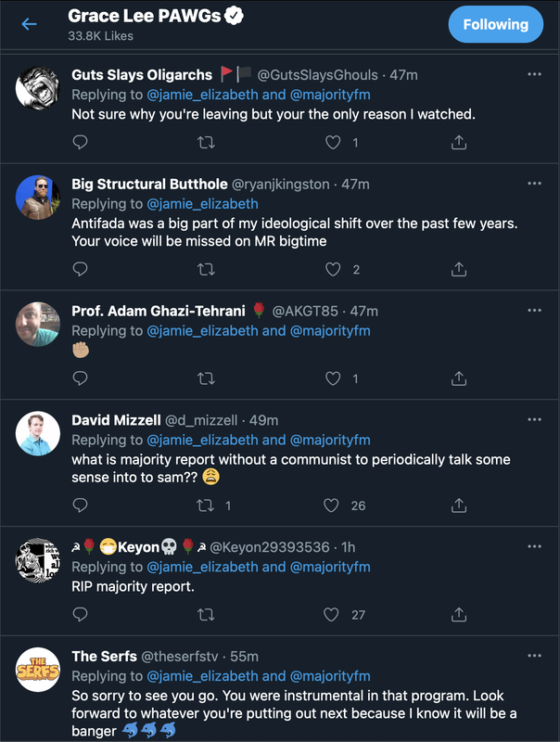The image size is (560, 742).
Task: Expand more options on The Serfs tweet
Action: (534, 657)
